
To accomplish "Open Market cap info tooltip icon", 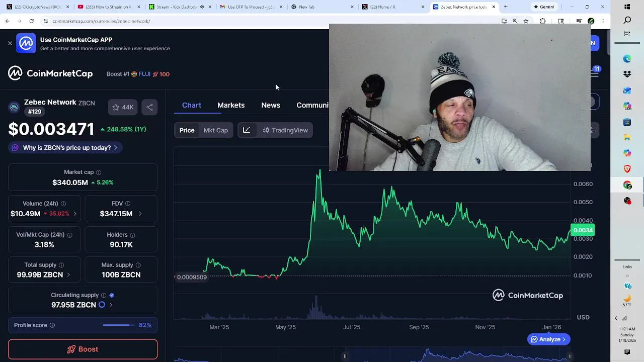I will (99, 172).
